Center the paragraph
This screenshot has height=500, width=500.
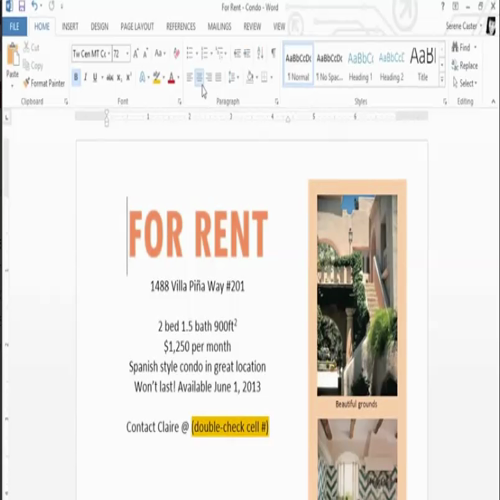coord(199,77)
